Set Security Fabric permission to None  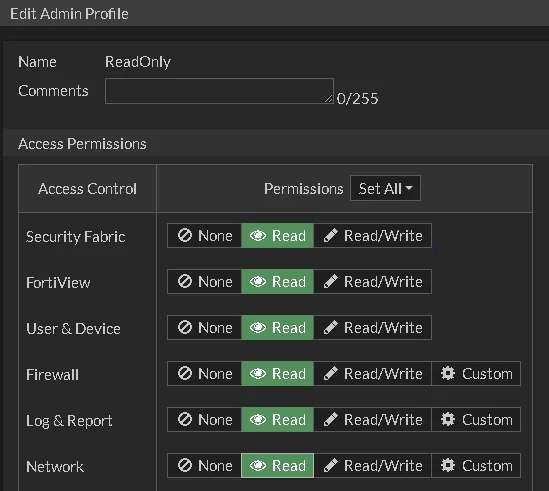(x=204, y=236)
